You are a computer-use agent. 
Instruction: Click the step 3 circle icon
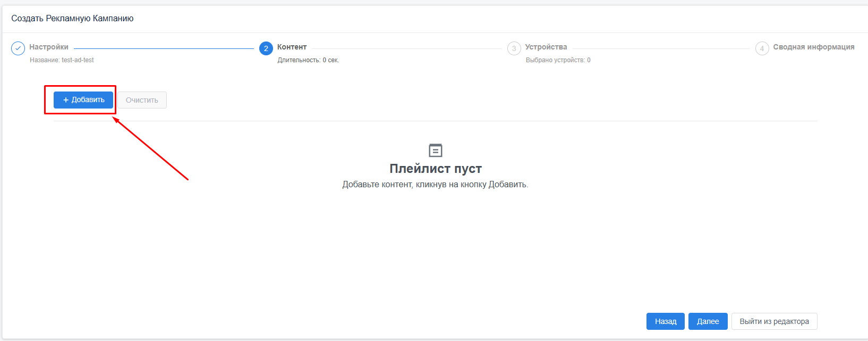514,48
